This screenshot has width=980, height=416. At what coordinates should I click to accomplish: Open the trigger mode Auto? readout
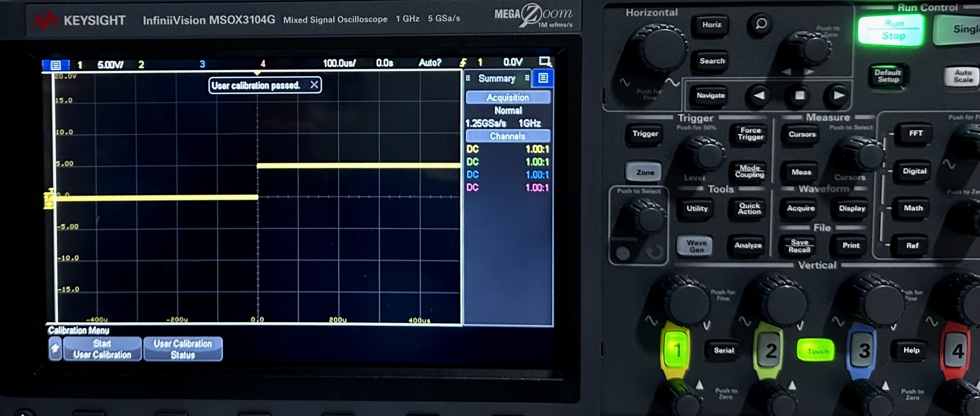pyautogui.click(x=430, y=62)
